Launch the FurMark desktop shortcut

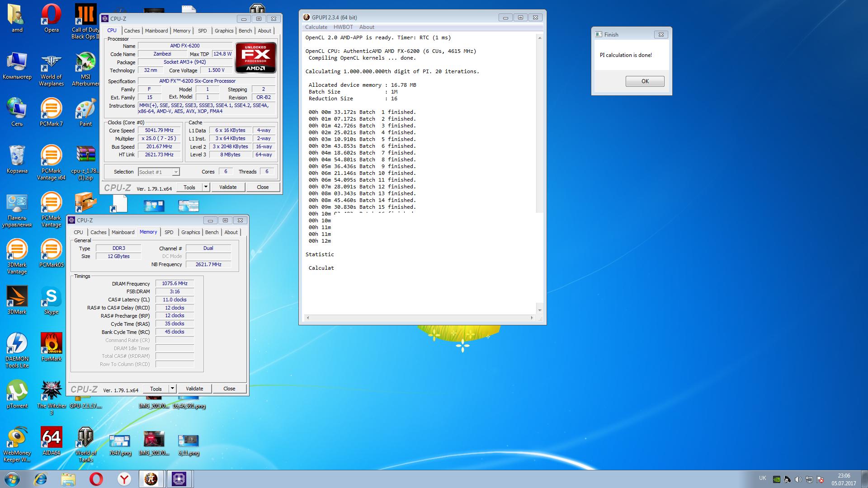51,347
